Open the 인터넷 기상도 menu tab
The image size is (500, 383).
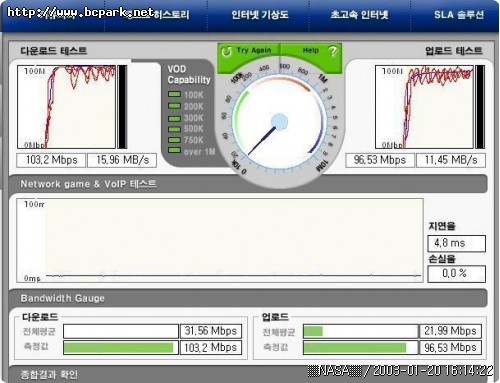[x=260, y=15]
